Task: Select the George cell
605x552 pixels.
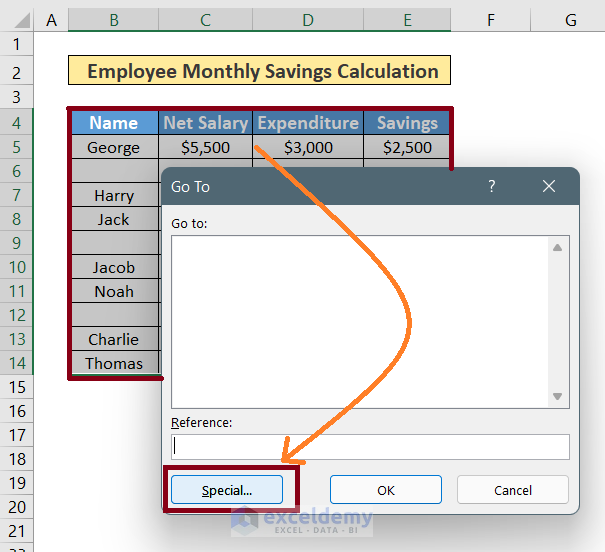Action: pos(115,147)
